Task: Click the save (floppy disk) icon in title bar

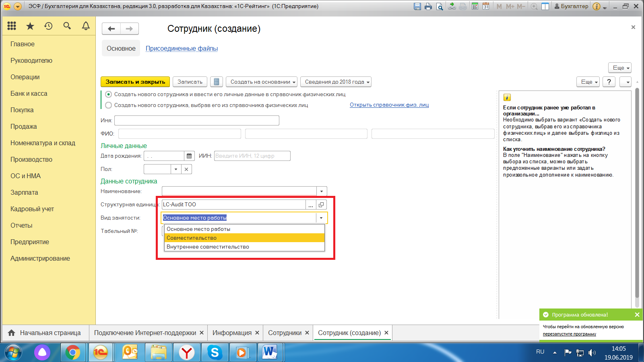Action: [x=417, y=6]
